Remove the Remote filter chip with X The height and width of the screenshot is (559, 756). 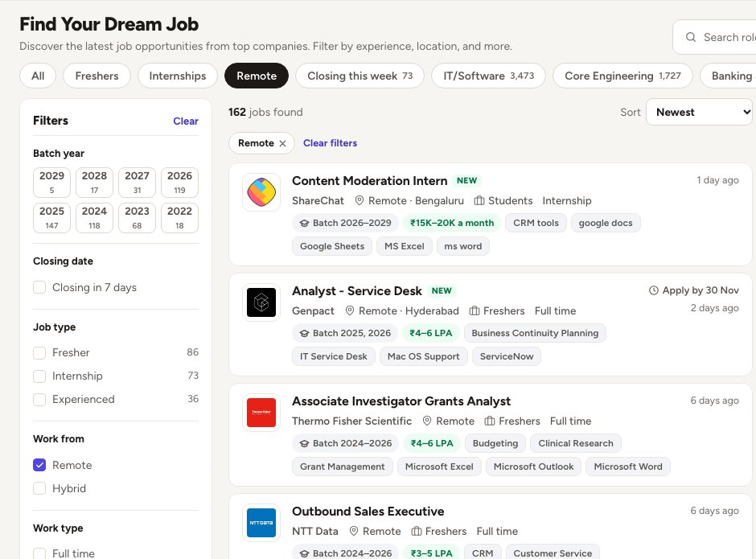(x=282, y=143)
